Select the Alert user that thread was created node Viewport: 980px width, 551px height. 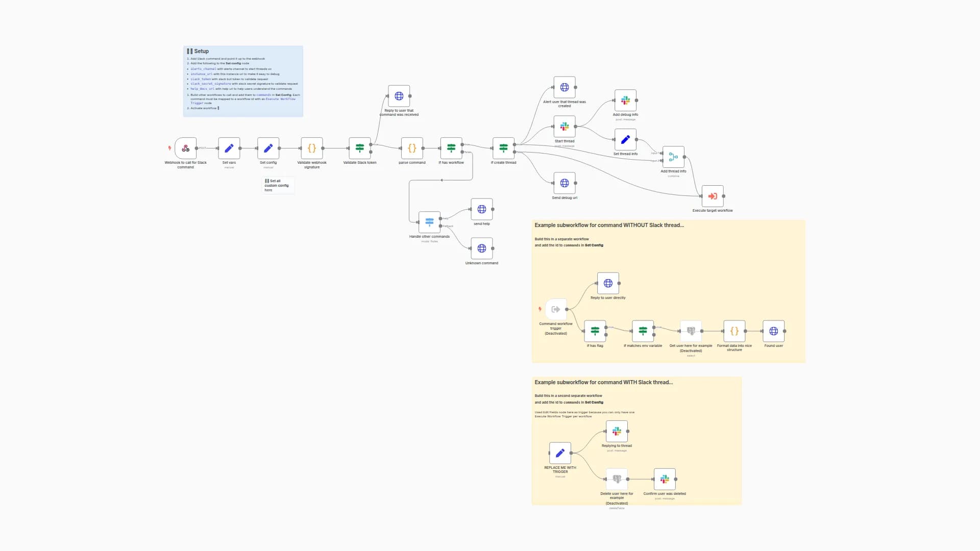565,87
